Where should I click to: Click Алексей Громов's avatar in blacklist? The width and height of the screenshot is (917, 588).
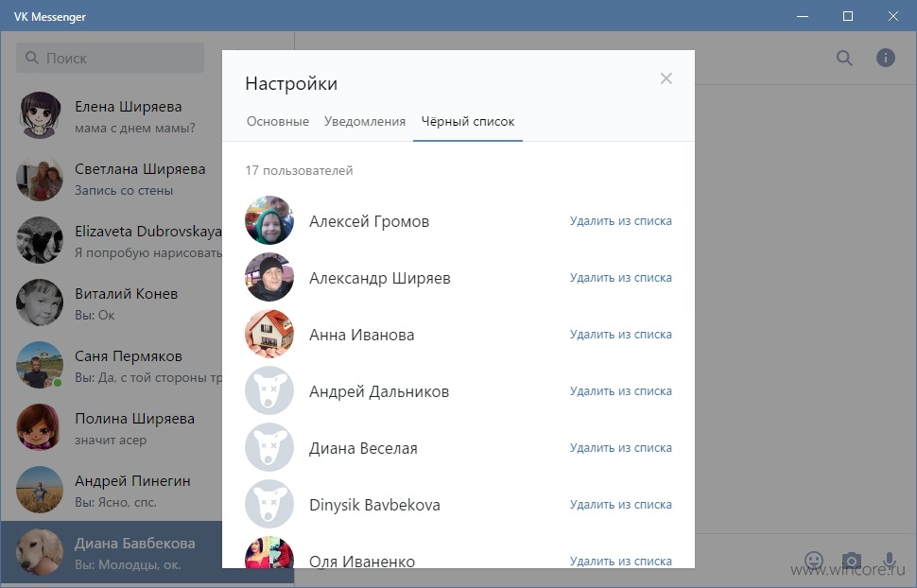point(269,220)
